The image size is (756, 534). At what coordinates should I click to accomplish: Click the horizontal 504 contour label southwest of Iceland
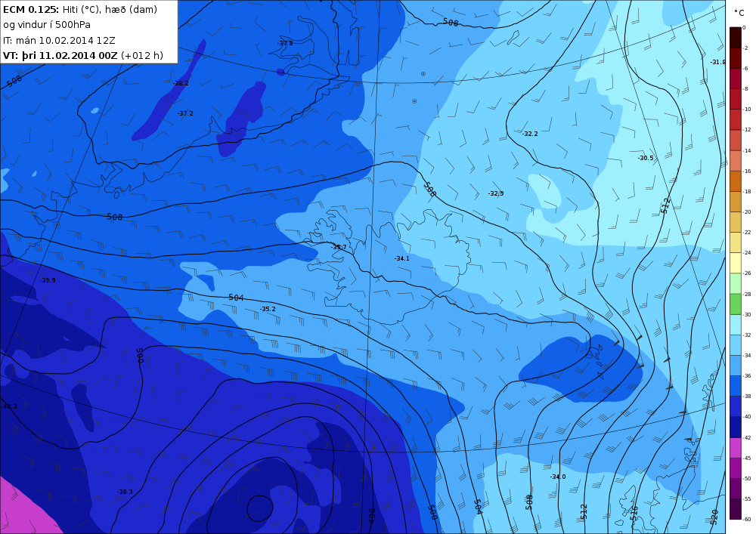[236, 298]
